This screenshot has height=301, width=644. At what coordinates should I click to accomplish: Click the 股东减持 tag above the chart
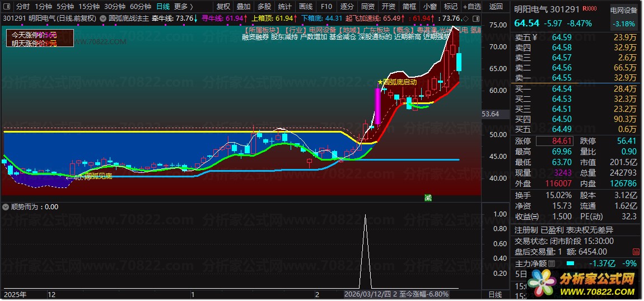[x=284, y=37]
